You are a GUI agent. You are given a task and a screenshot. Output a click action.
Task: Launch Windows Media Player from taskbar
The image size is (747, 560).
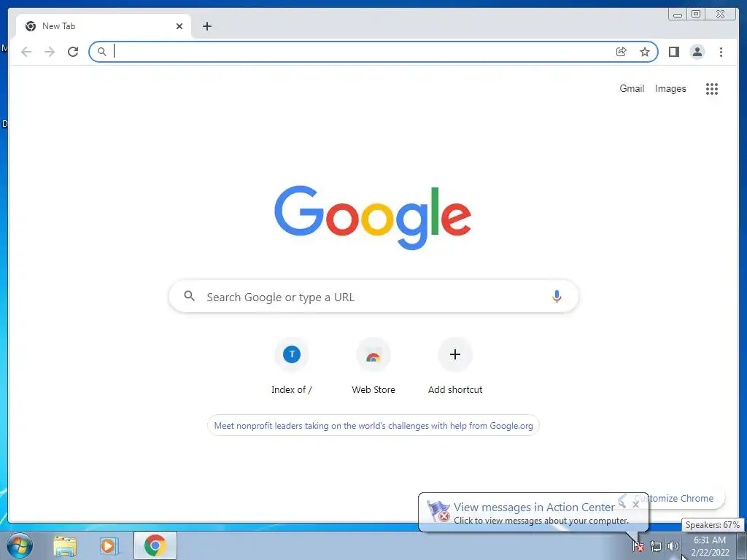[x=109, y=545]
